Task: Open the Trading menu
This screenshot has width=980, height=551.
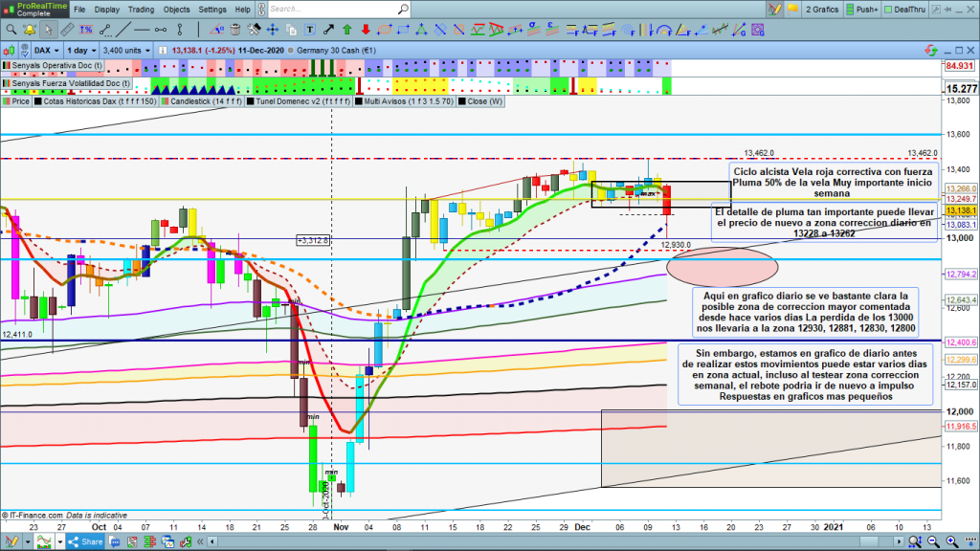Action: 141,10
